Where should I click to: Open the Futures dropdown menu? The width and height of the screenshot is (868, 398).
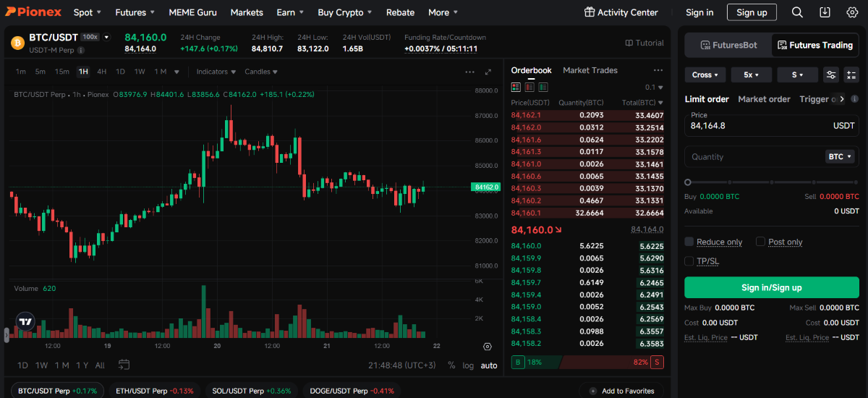click(x=135, y=12)
